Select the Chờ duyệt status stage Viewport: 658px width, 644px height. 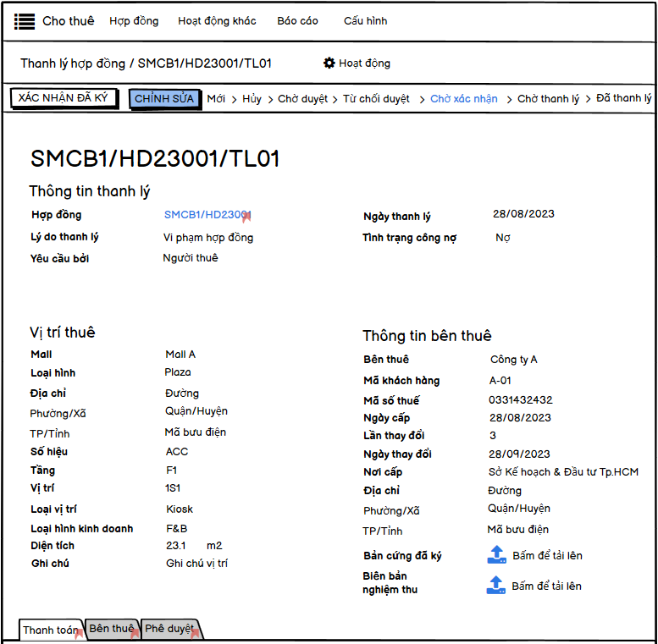click(x=302, y=99)
